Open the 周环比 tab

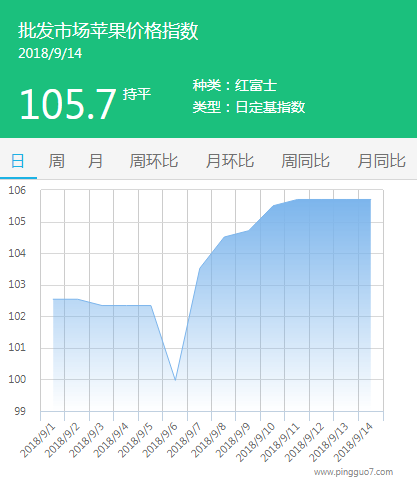pyautogui.click(x=154, y=161)
